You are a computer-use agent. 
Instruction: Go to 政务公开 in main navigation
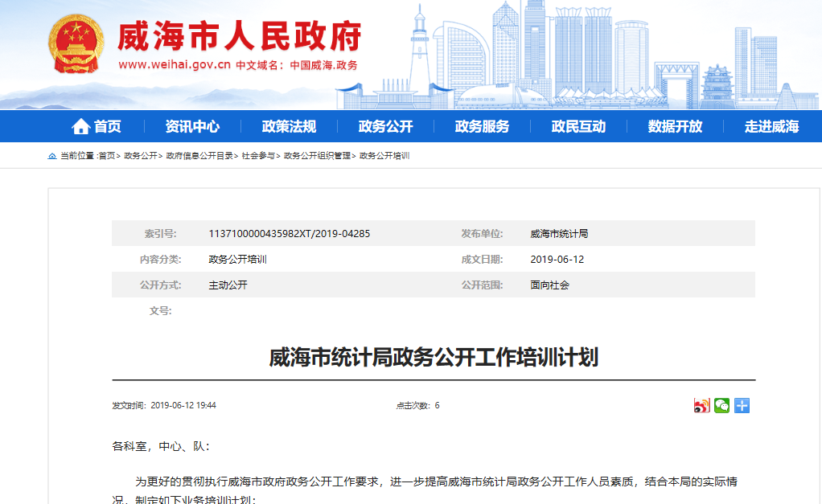tap(385, 126)
